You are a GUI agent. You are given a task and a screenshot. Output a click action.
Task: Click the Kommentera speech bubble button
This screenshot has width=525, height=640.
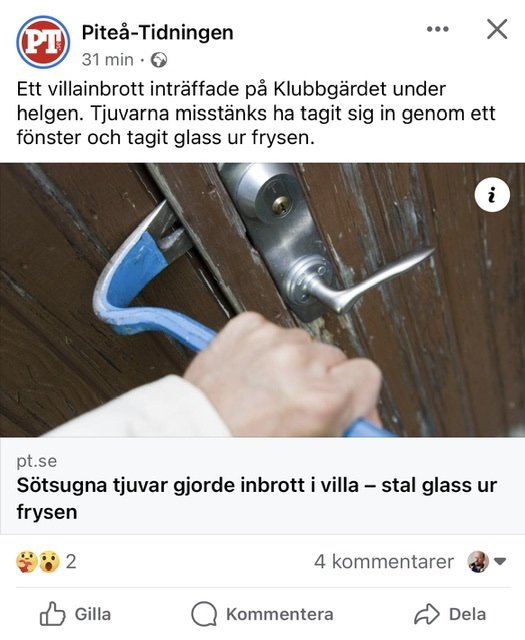point(262,614)
